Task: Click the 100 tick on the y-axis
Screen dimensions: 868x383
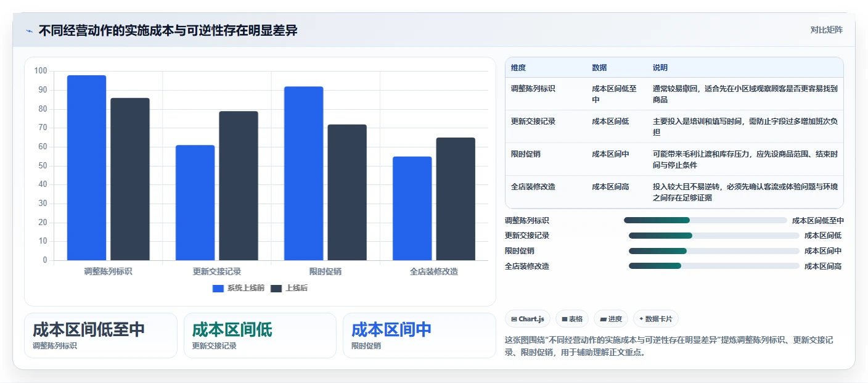Action: tap(41, 71)
